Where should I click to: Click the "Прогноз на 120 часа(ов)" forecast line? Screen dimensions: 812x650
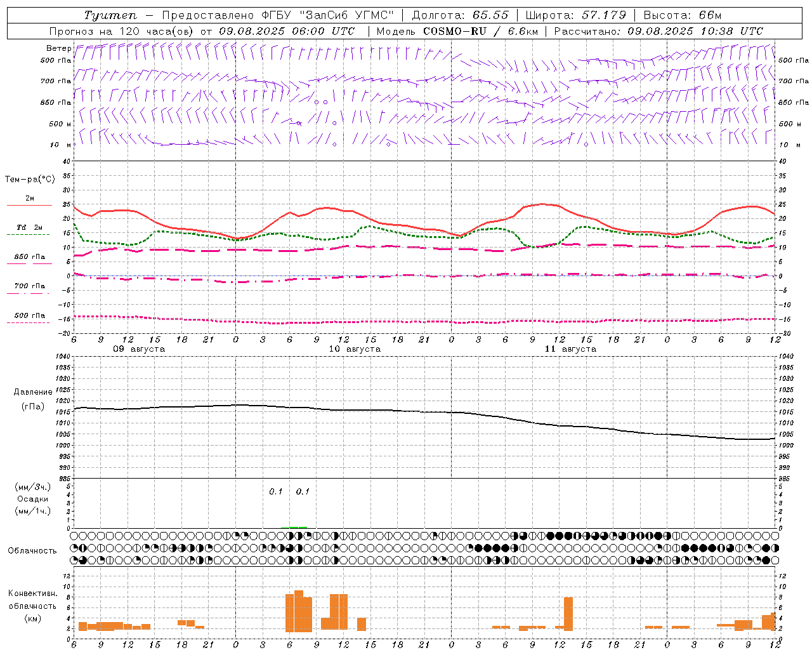202,31
